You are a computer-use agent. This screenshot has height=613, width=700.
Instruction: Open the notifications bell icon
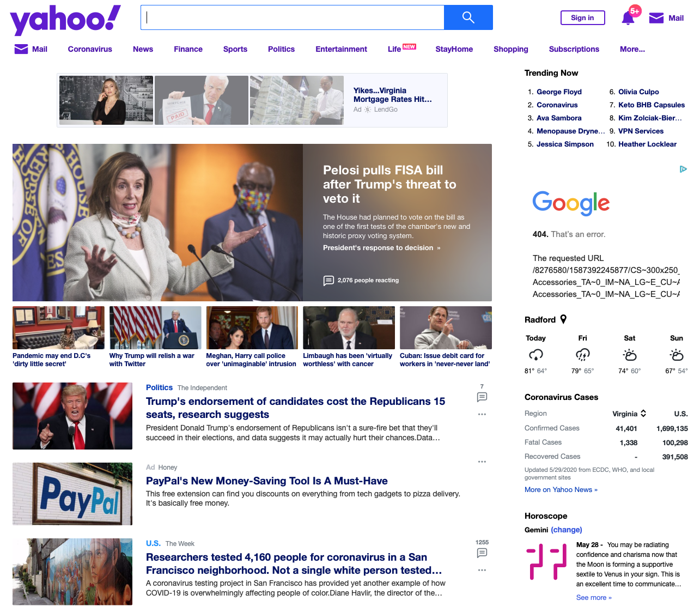coord(628,18)
